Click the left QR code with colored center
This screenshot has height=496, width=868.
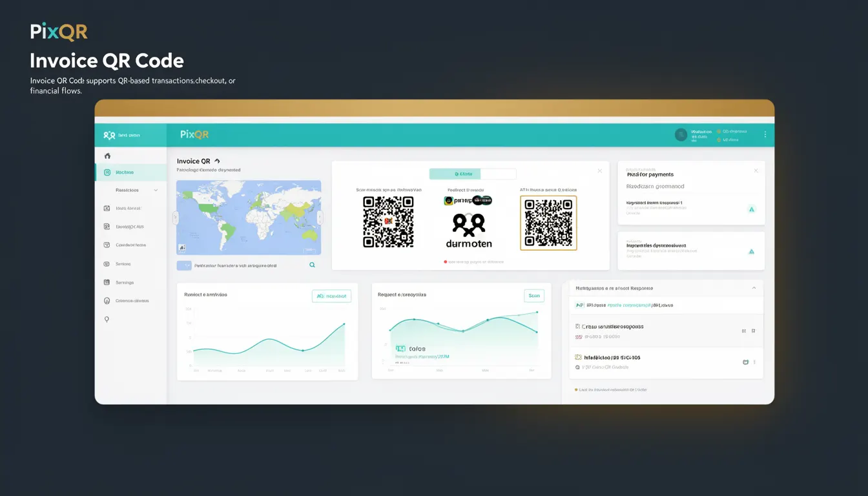pos(388,222)
